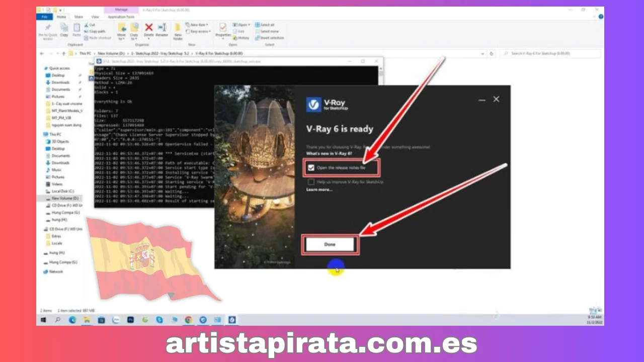Open Microsoft Edge from taskbar

tap(72, 320)
